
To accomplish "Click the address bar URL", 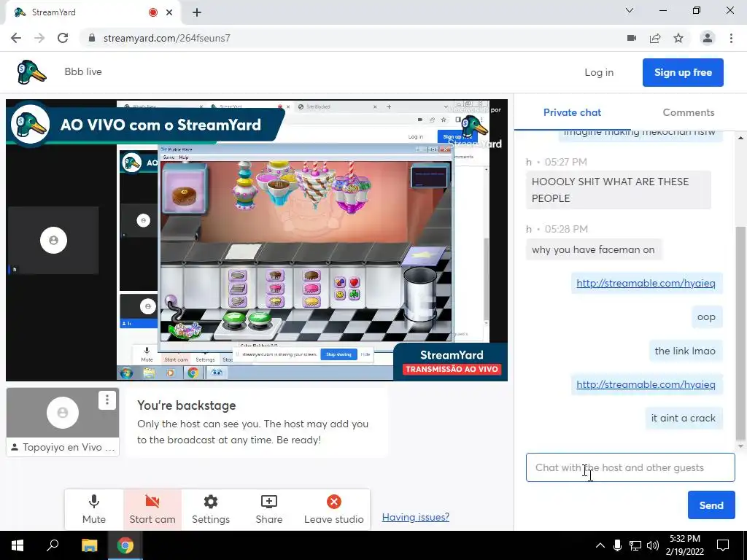I will point(167,38).
